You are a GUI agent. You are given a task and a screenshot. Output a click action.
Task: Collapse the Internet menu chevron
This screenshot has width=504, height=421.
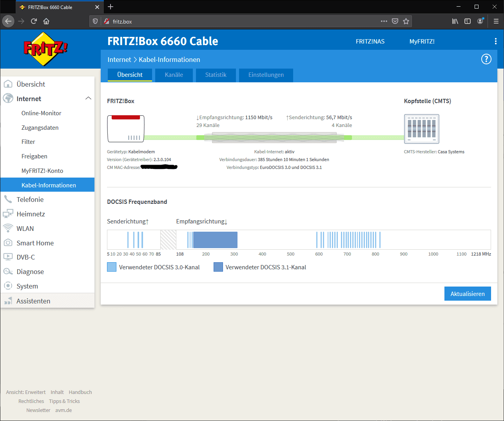pos(88,98)
